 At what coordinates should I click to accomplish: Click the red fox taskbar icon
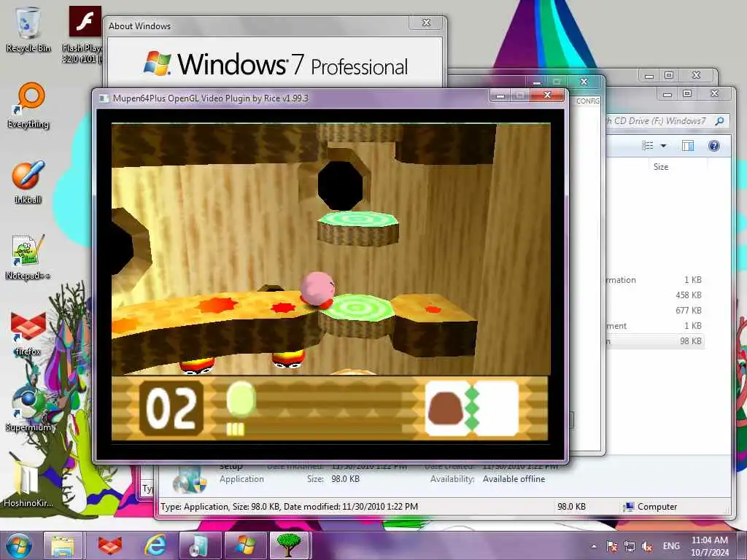coord(109,545)
